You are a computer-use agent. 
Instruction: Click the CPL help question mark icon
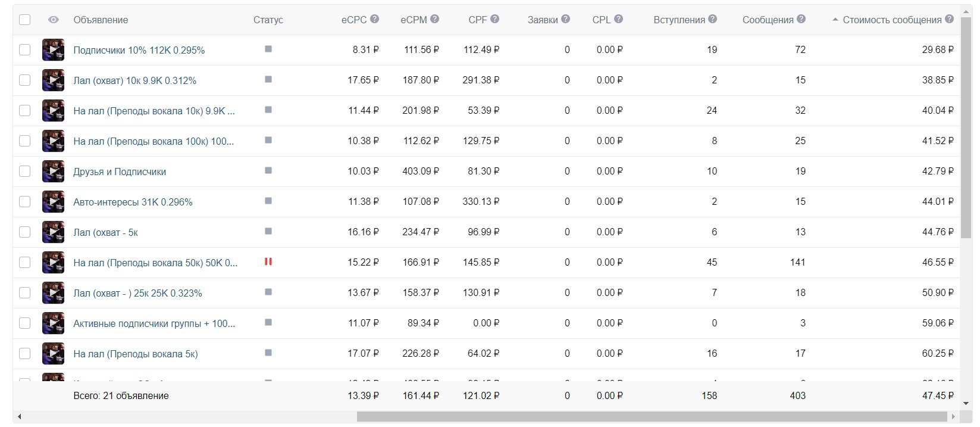click(x=619, y=19)
